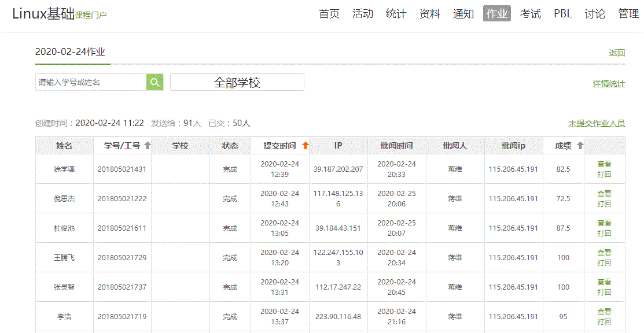Image resolution: width=644 pixels, height=333 pixels.
Task: Open the 统计 navigation item
Action: coord(396,14)
